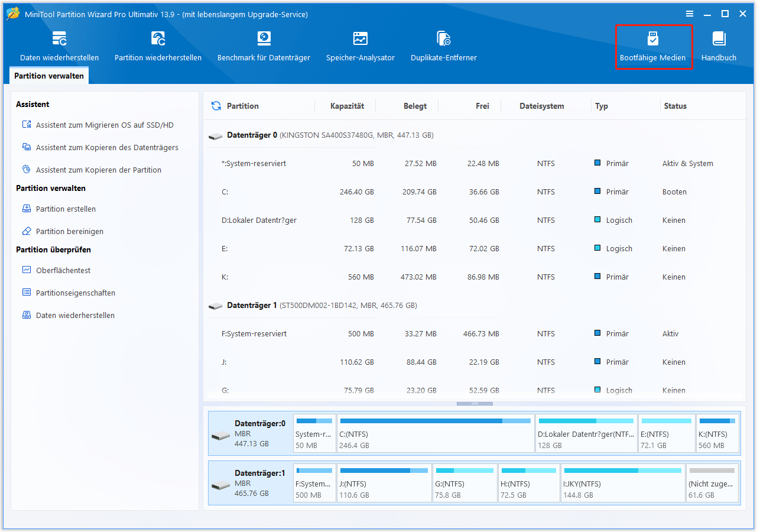Viewport: 757px width, 532px height.
Task: Click the Logisch type cell of the E: row
Action: 613,249
